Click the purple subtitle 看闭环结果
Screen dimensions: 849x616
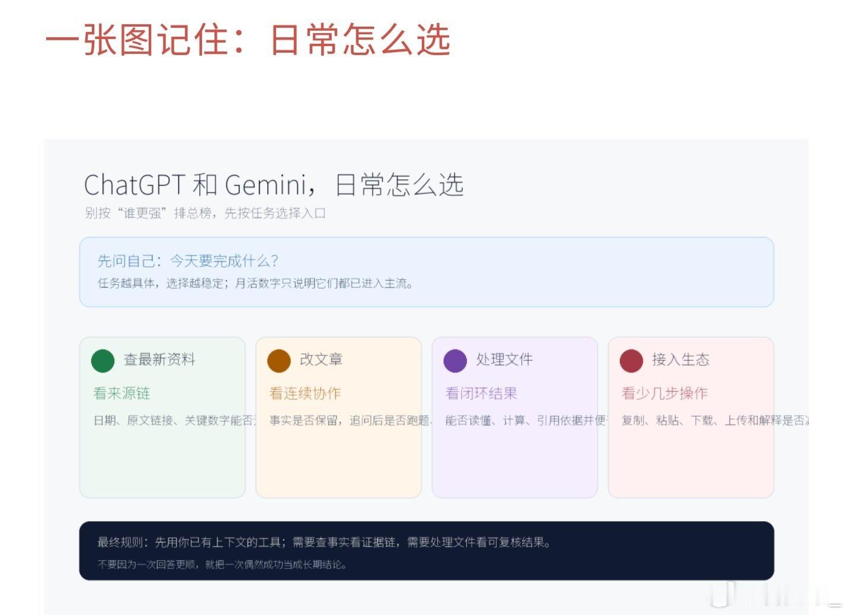(481, 393)
